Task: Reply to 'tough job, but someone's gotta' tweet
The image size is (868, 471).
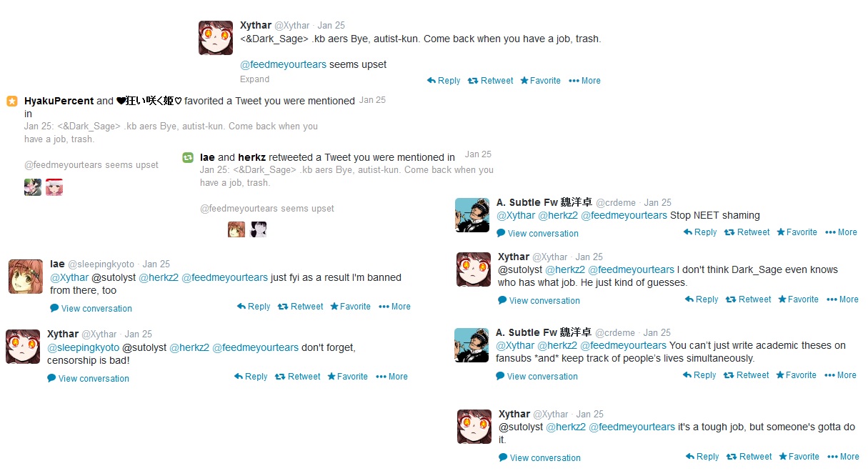Action: tap(702, 457)
